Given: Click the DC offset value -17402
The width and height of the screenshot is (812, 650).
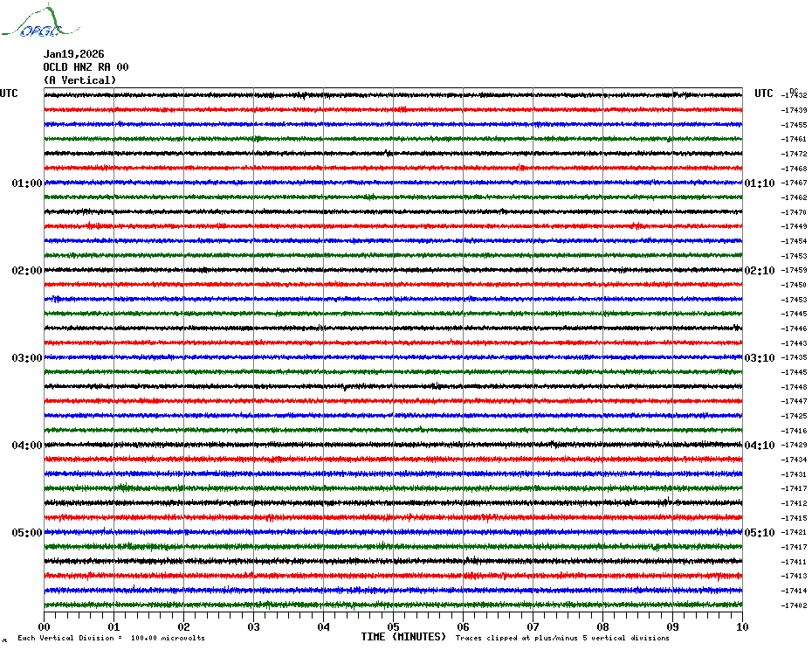Looking at the screenshot, I should coord(794,605).
